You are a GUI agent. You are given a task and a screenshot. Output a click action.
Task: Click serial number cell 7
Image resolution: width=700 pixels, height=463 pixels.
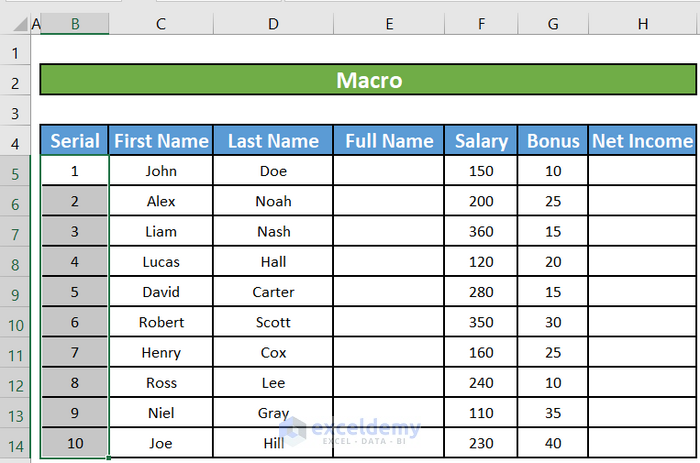(75, 352)
